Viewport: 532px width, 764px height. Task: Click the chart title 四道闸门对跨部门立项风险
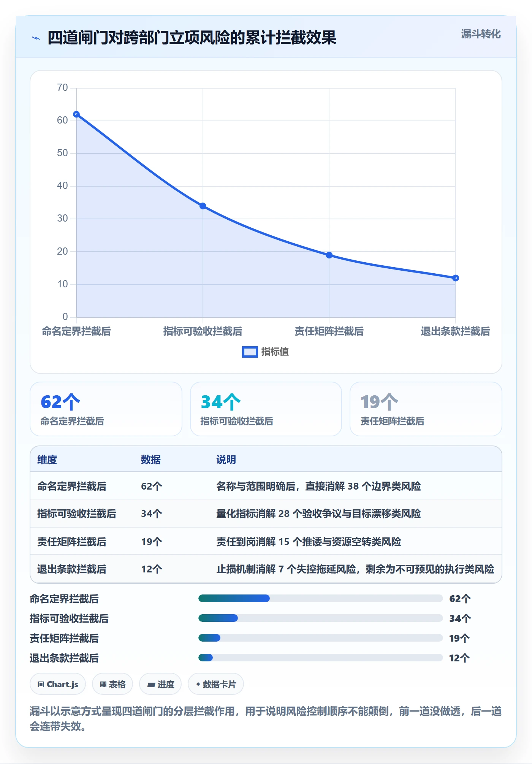[192, 38]
